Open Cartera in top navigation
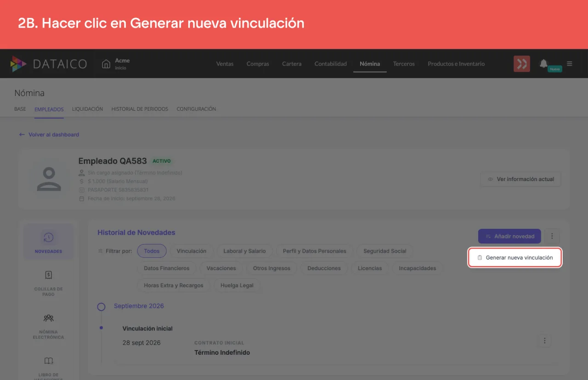 click(x=292, y=64)
